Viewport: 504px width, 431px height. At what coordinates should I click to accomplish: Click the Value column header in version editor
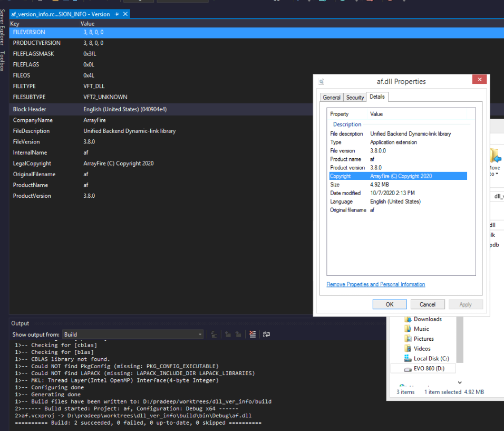[x=88, y=24]
